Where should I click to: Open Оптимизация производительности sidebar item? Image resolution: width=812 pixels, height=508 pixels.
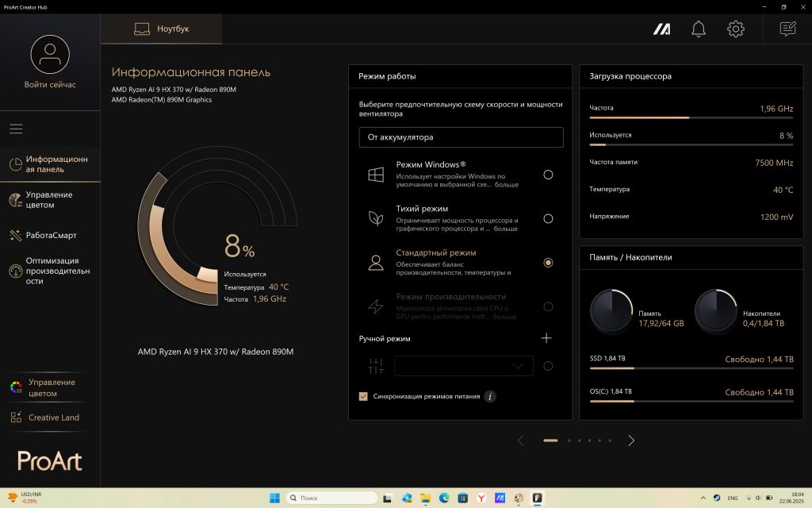tap(50, 271)
